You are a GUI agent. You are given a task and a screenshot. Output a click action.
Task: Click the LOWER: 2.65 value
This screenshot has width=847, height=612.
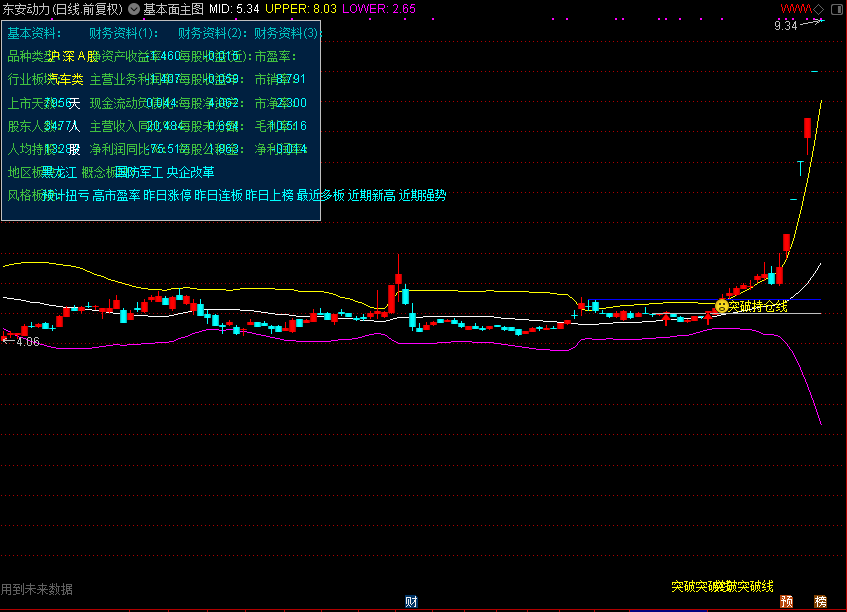click(x=379, y=9)
